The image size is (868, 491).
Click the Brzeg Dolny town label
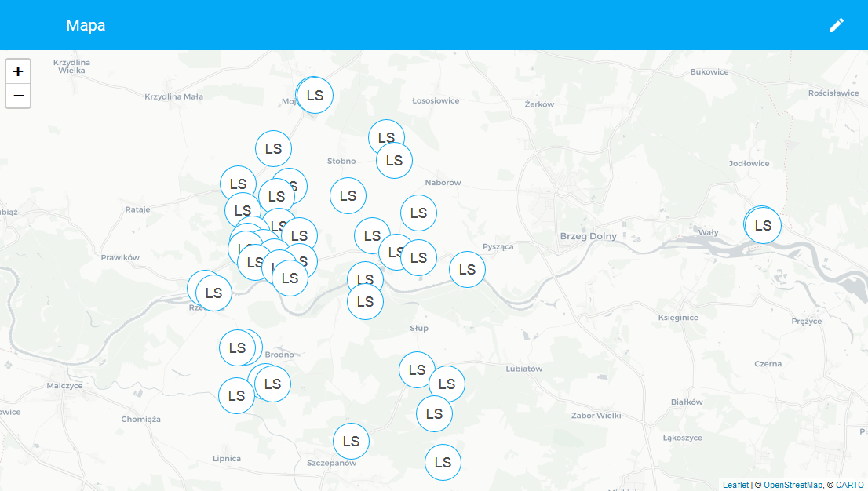[589, 236]
